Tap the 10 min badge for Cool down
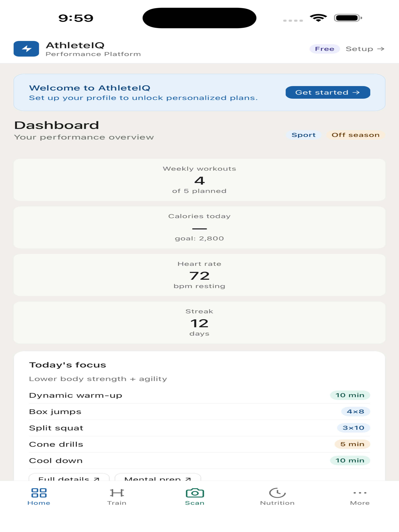399x532 pixels. pyautogui.click(x=350, y=461)
